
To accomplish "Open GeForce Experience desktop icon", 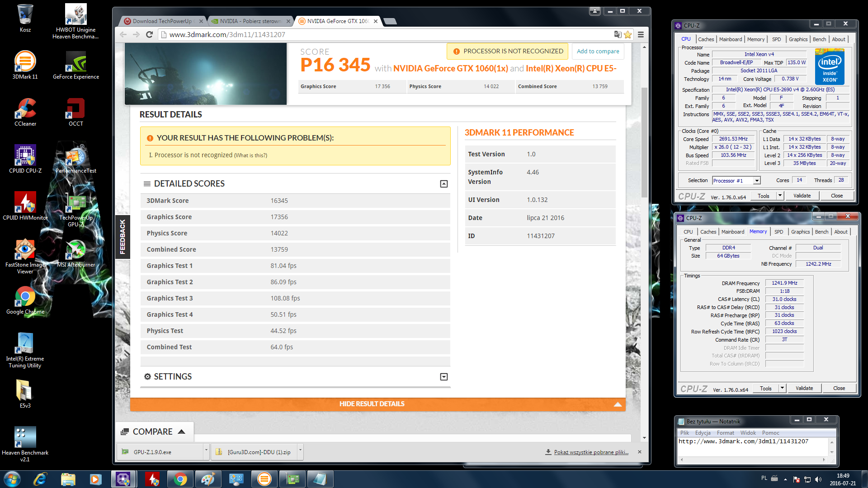I will click(76, 65).
